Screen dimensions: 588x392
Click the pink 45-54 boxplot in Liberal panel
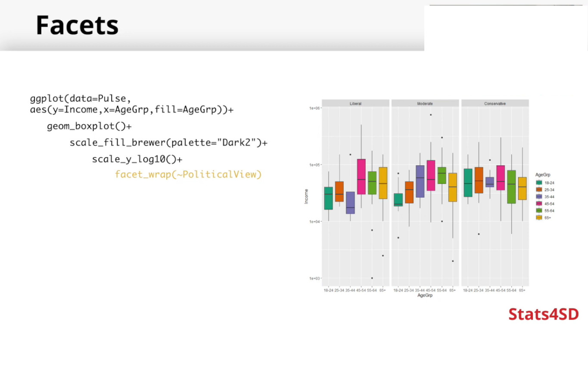point(361,177)
